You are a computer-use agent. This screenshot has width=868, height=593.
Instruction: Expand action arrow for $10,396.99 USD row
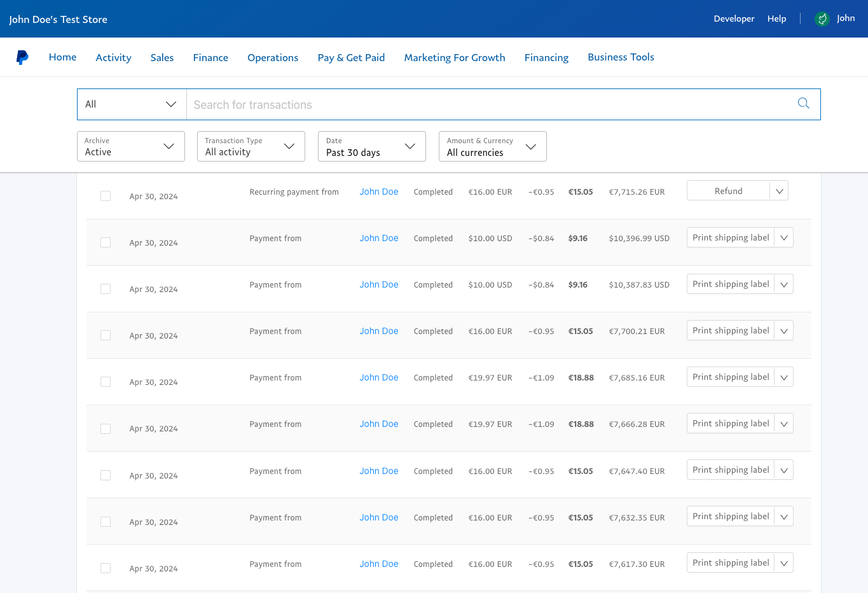point(784,238)
